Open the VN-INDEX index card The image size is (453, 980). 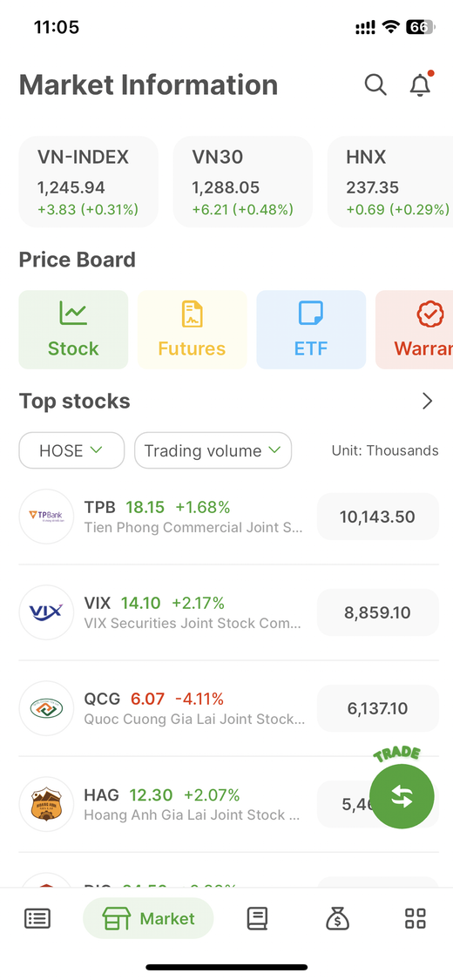point(88,182)
